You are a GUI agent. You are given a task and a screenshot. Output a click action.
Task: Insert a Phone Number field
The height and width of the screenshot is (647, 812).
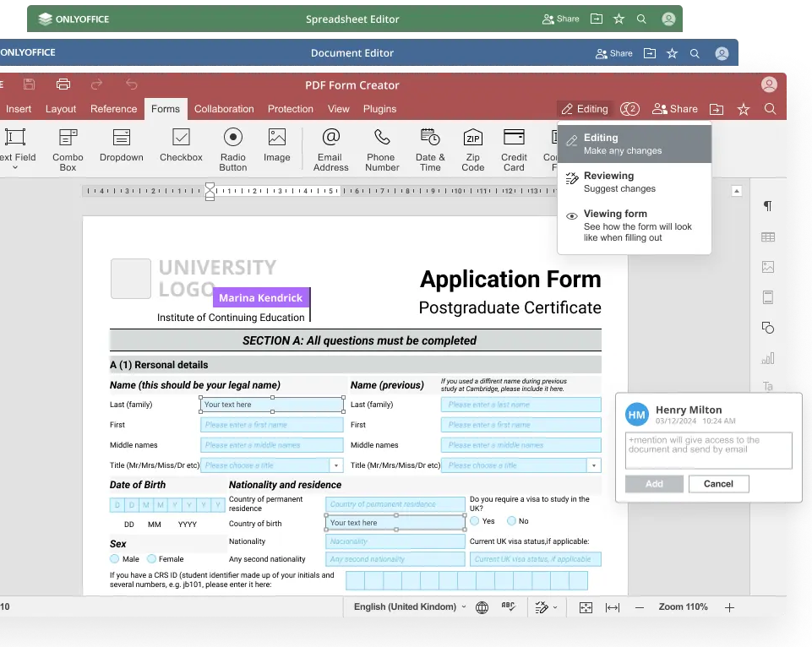click(382, 150)
